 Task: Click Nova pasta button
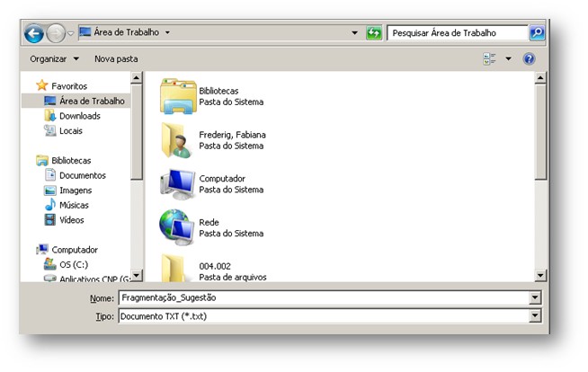[116, 58]
